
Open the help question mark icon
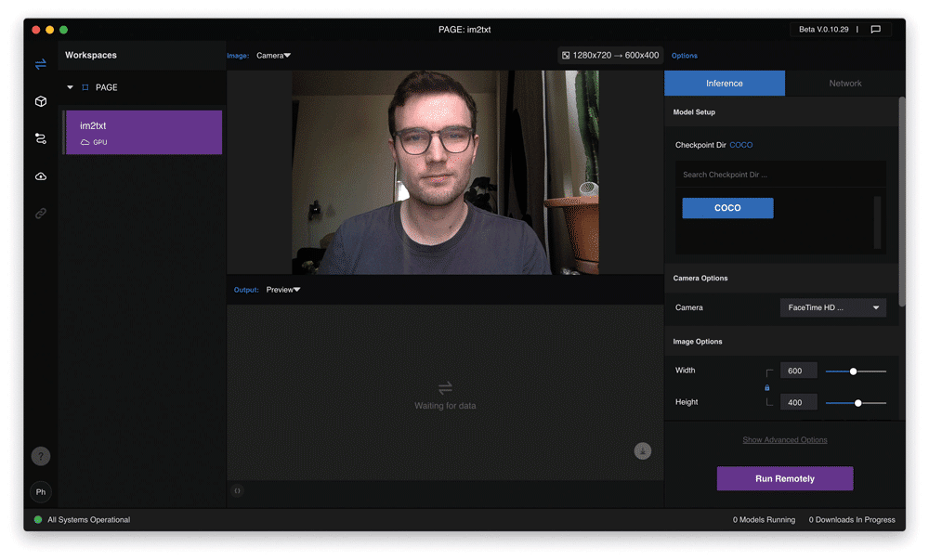[x=40, y=456]
